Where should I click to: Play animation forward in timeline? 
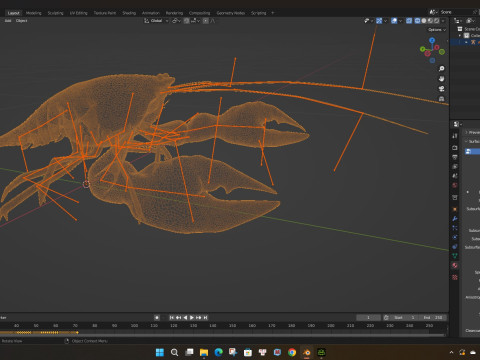pyautogui.click(x=192, y=318)
